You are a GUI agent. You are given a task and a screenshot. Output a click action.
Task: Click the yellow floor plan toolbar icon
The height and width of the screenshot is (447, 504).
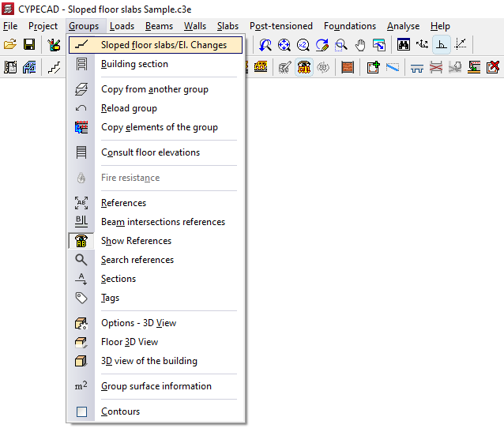tap(261, 67)
